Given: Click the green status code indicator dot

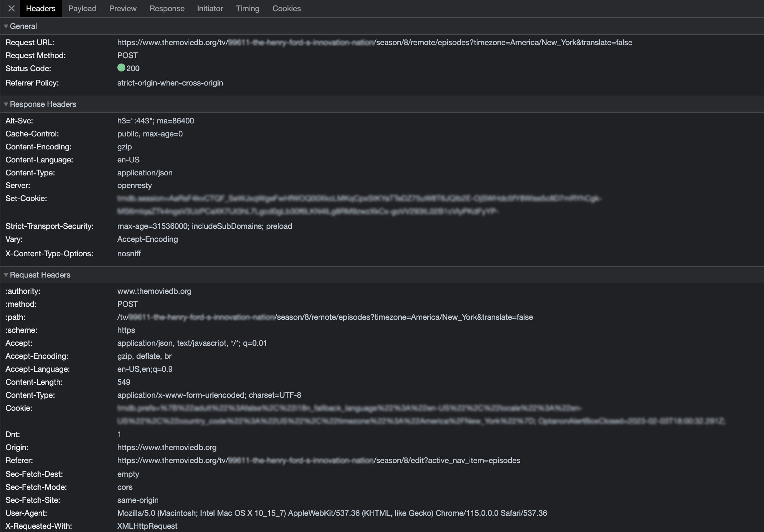Looking at the screenshot, I should (x=121, y=68).
